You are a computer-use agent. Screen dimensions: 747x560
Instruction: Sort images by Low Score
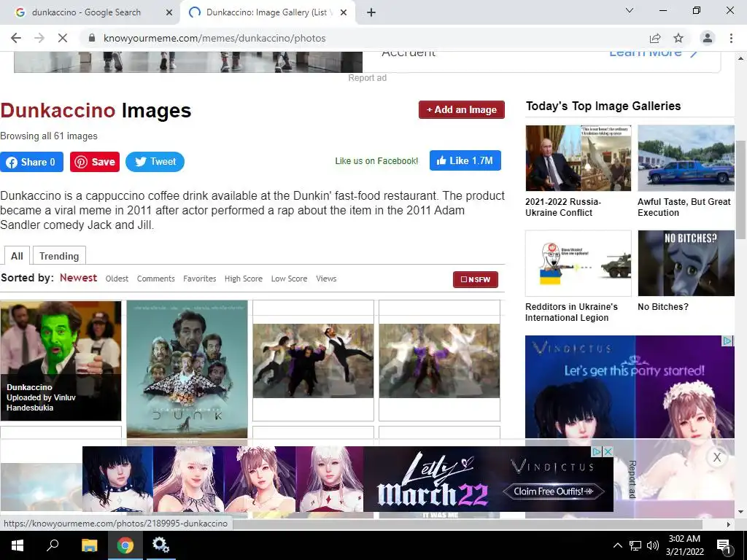click(x=289, y=279)
